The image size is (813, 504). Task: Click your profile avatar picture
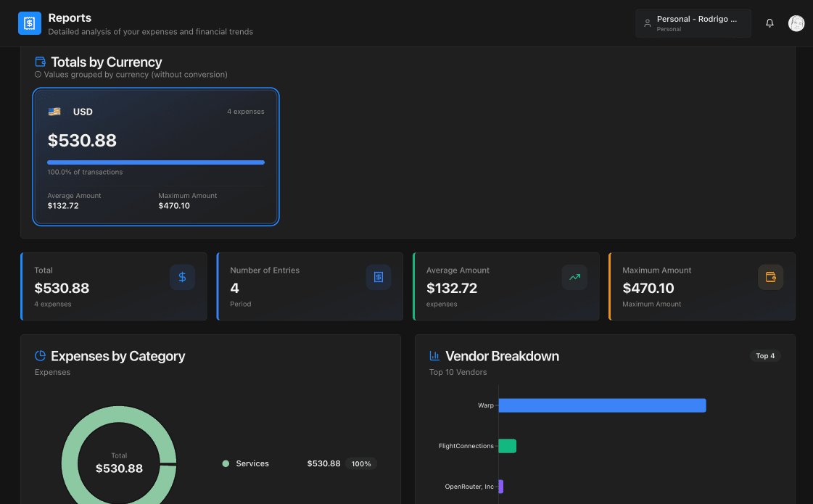click(x=796, y=22)
